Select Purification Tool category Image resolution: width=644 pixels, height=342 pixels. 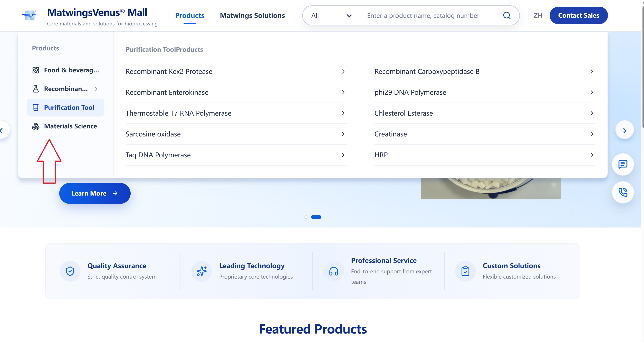point(66,108)
